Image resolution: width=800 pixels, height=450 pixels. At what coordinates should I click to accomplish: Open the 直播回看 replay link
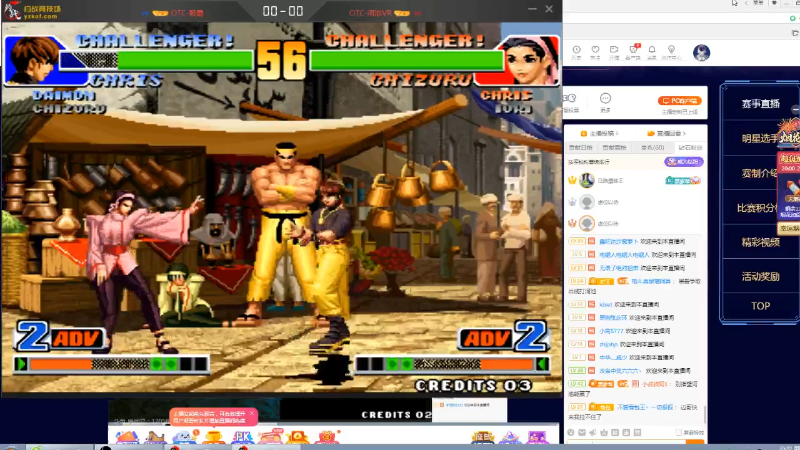point(666,133)
